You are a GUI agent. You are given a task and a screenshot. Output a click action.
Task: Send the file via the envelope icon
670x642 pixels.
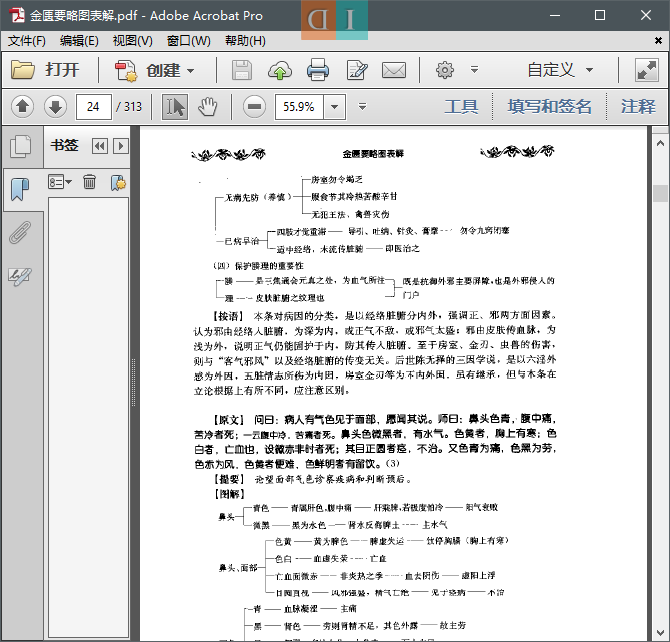394,70
